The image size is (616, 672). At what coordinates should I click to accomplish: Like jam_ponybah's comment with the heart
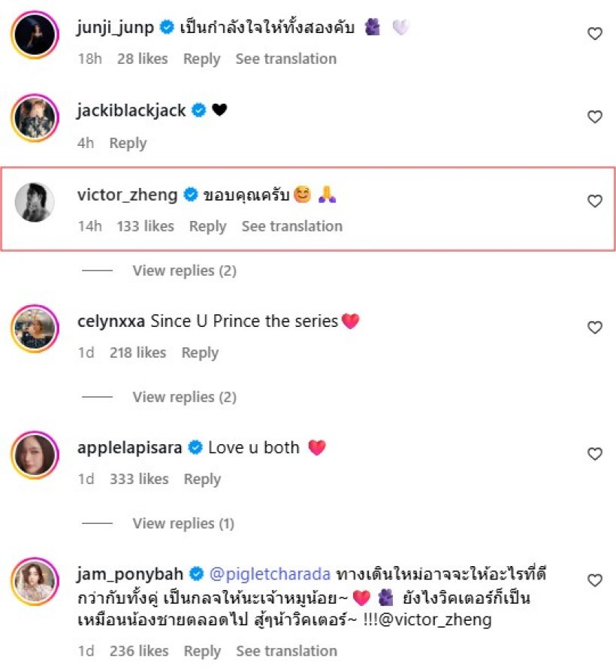594,580
